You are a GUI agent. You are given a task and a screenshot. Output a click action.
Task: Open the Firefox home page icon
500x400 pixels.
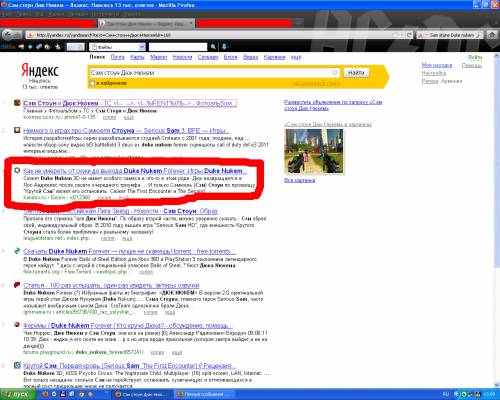pyautogui.click(x=492, y=35)
